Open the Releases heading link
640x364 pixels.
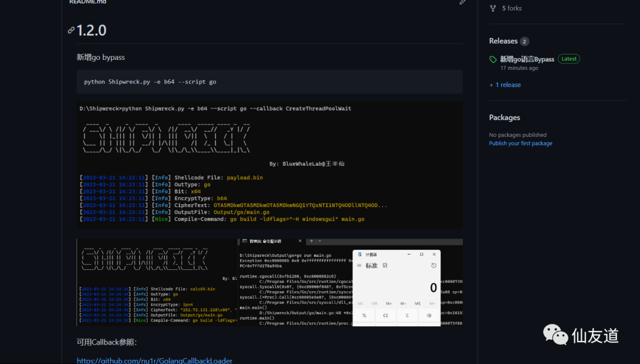click(x=503, y=41)
